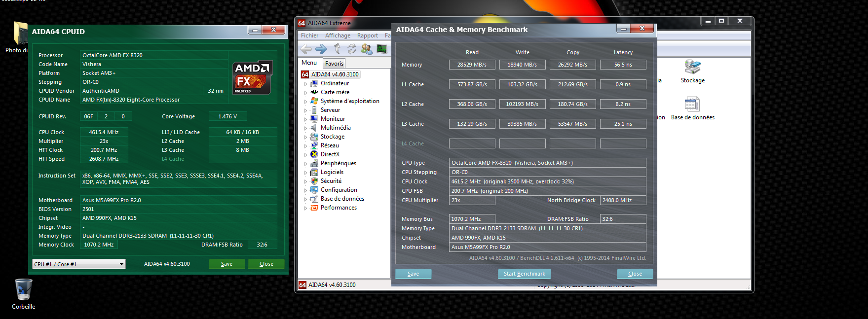Click the Moniteur screen icon in tree
This screenshot has width=868, height=319.
click(x=314, y=119)
